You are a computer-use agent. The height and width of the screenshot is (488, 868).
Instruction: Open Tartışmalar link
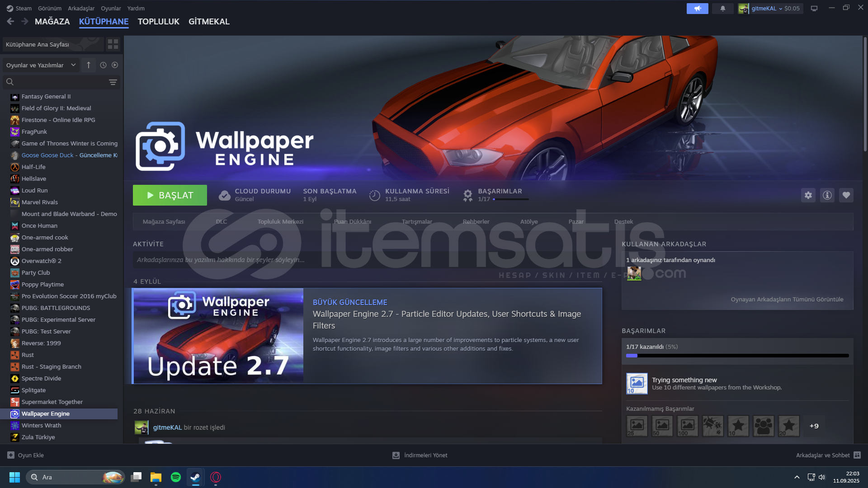coord(417,221)
